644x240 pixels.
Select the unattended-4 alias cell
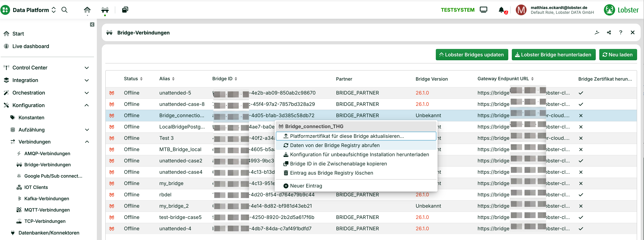(x=175, y=229)
